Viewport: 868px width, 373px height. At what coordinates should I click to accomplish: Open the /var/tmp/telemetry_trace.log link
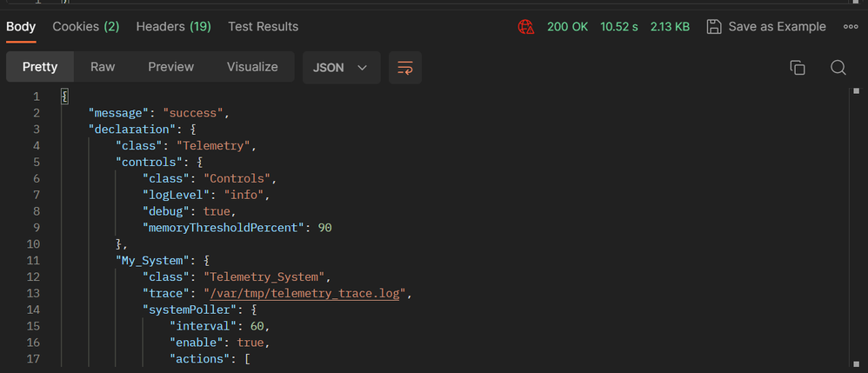[x=302, y=294]
